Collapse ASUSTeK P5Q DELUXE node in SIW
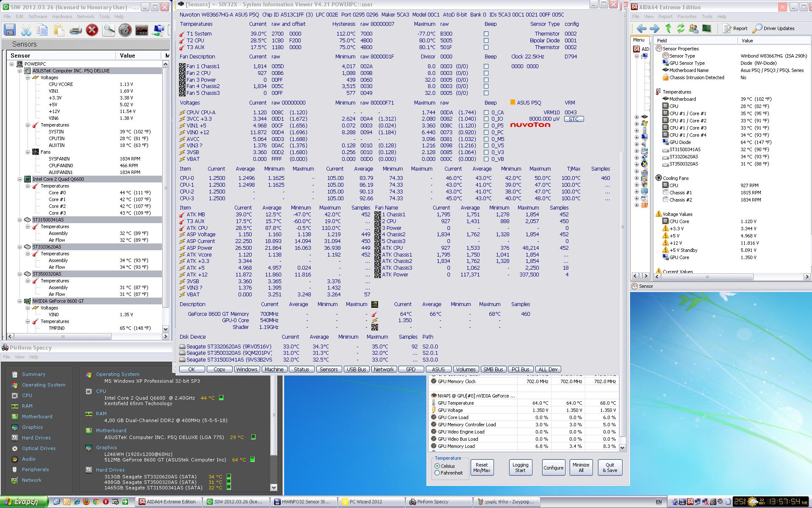This screenshot has width=812, height=508. click(20, 71)
